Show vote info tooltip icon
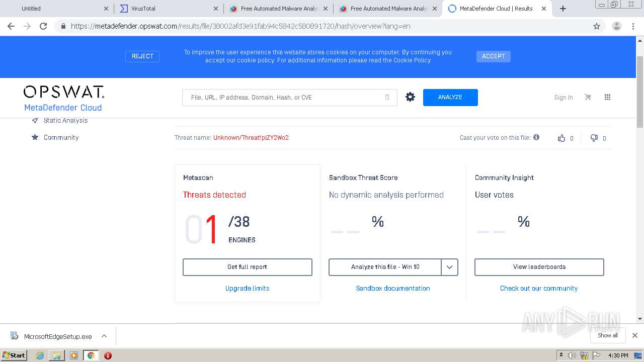 click(x=536, y=137)
